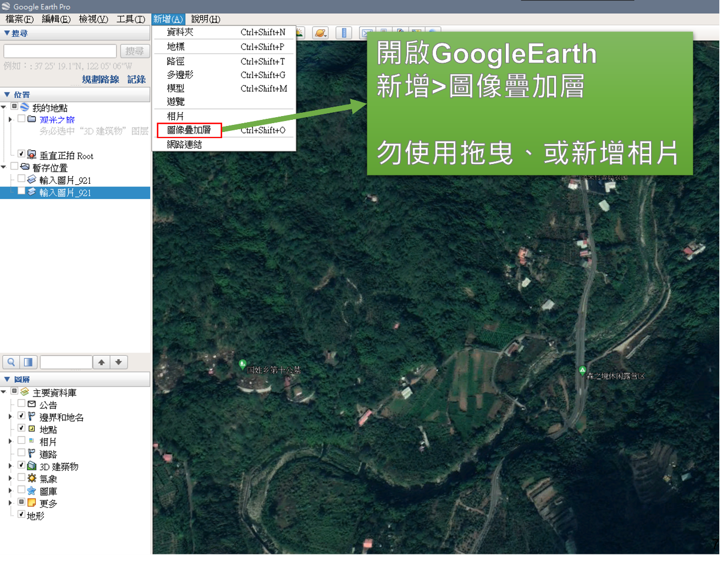Choose 圖像疊加層 from the 新增 menu
The width and height of the screenshot is (728, 561).
(189, 130)
